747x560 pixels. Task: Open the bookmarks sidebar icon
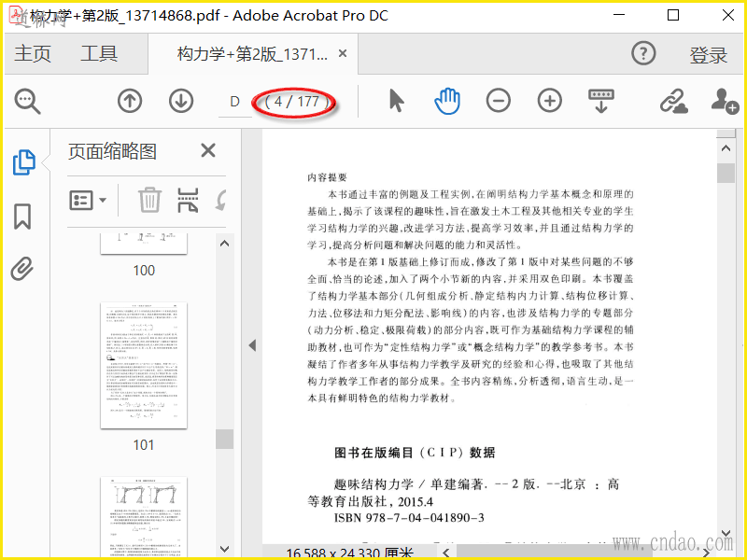click(x=22, y=217)
